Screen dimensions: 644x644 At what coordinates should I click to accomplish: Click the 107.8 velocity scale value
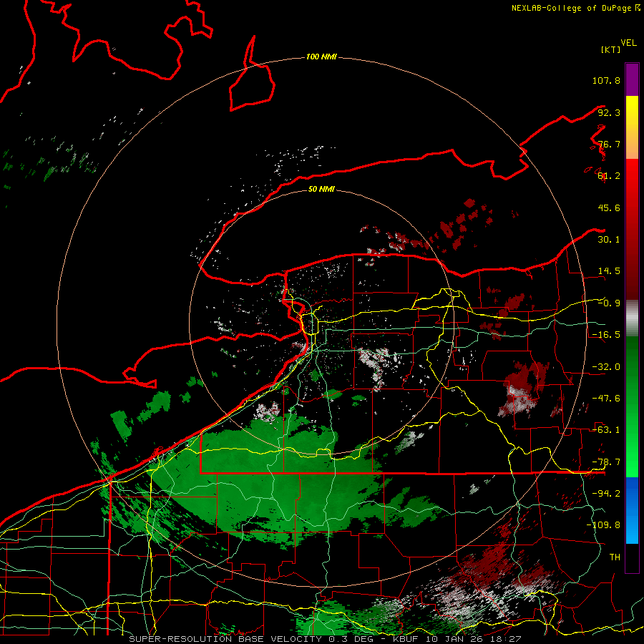pyautogui.click(x=606, y=80)
